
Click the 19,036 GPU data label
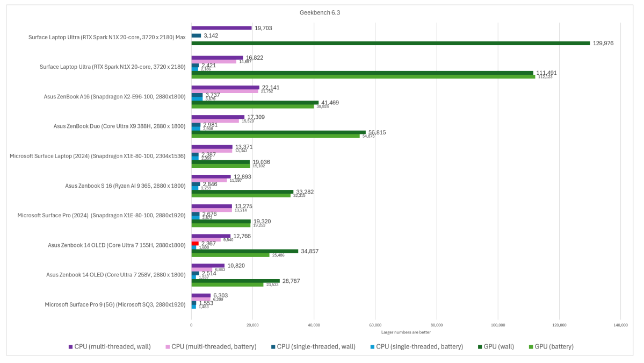261,162
